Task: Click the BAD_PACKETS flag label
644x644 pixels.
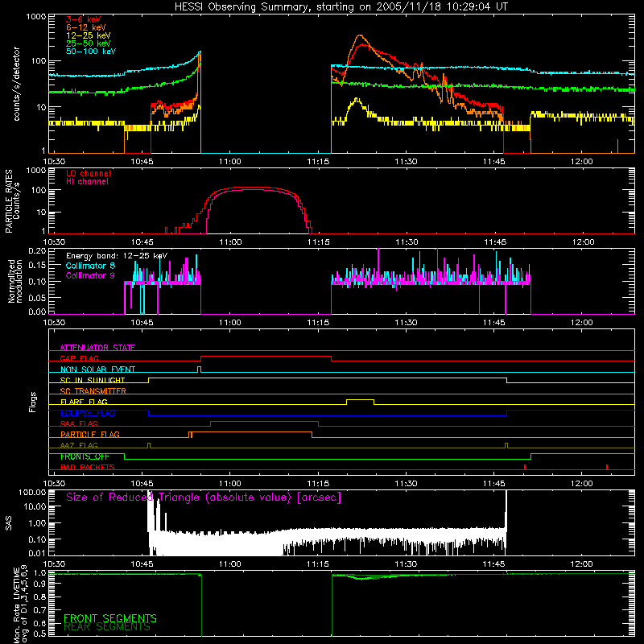Action: [x=88, y=467]
